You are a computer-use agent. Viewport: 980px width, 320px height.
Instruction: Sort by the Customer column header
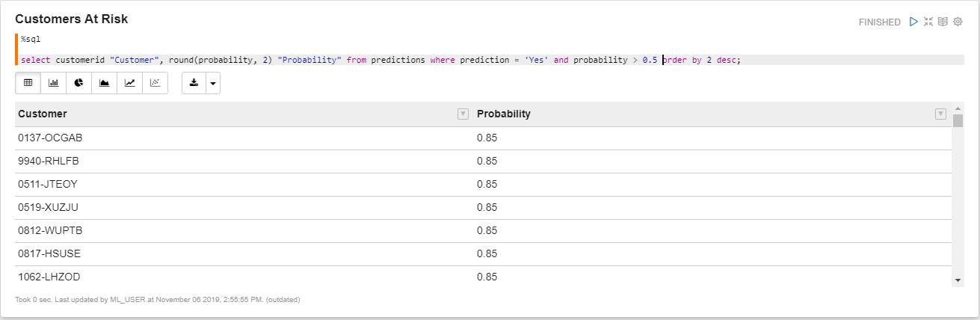(x=43, y=114)
